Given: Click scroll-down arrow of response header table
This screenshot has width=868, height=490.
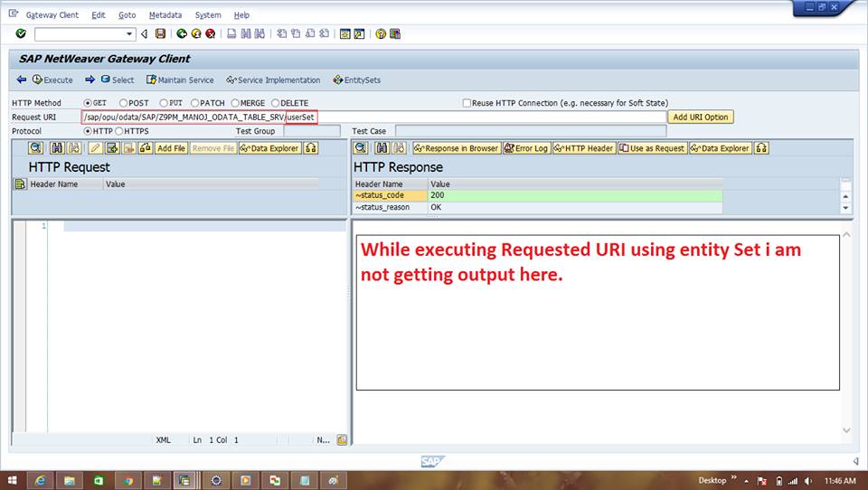Looking at the screenshot, I should click(845, 208).
